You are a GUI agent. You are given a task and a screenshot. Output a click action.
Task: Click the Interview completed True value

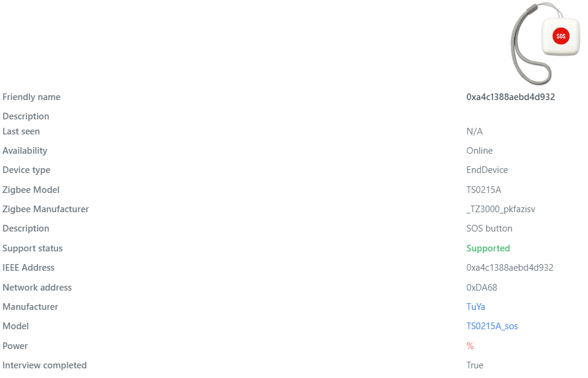tap(474, 365)
